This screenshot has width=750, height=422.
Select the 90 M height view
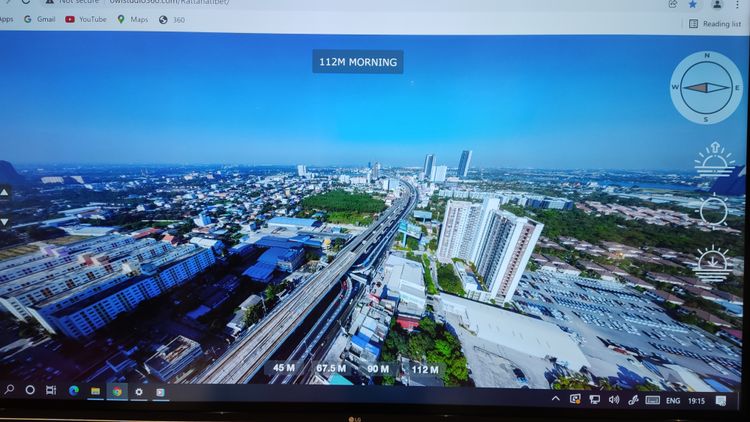click(x=378, y=369)
